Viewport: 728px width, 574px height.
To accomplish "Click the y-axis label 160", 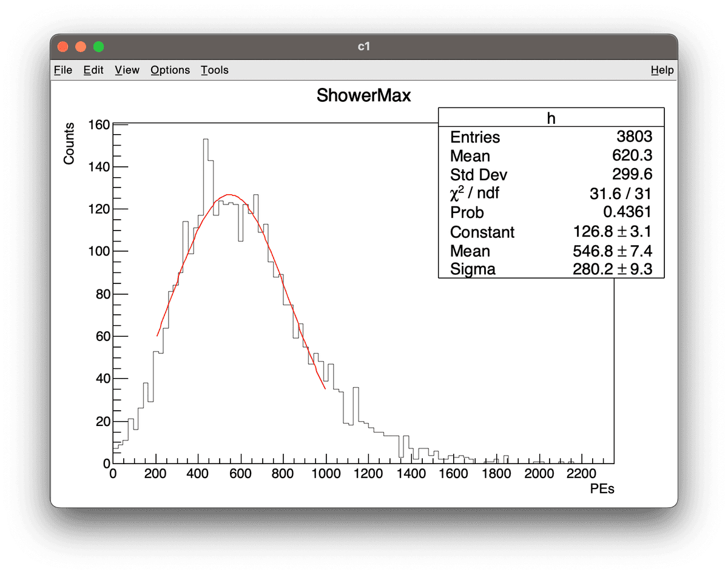I will click(98, 125).
